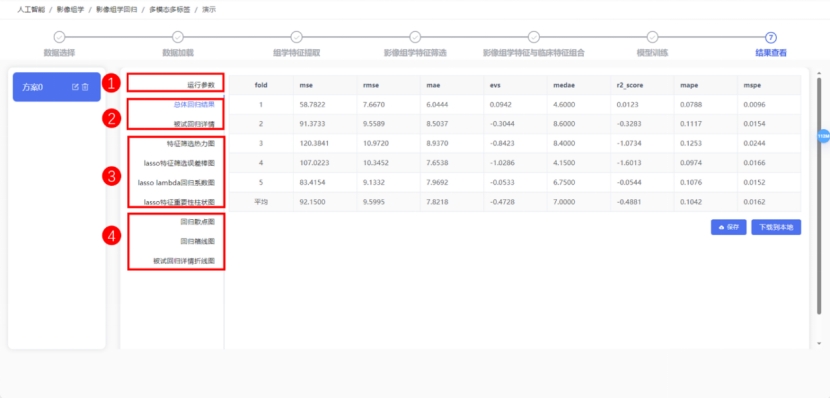Click the 数据加载 step circle icon

point(178,37)
